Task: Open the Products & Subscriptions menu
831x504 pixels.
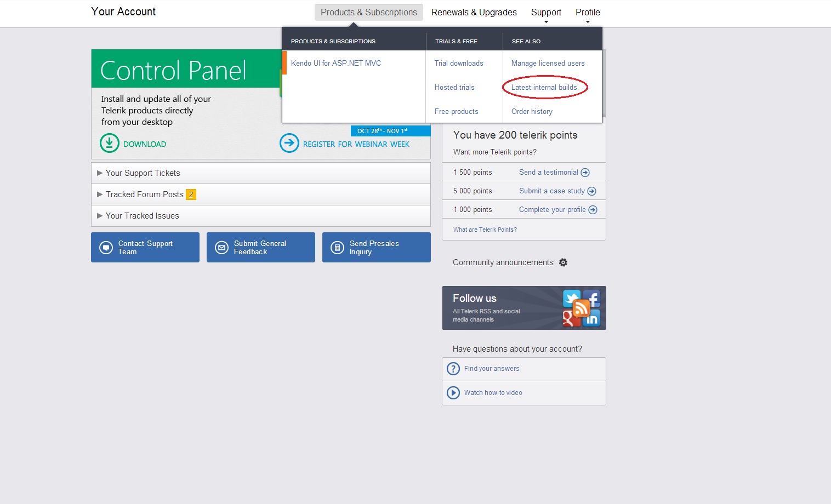Action: click(x=369, y=12)
